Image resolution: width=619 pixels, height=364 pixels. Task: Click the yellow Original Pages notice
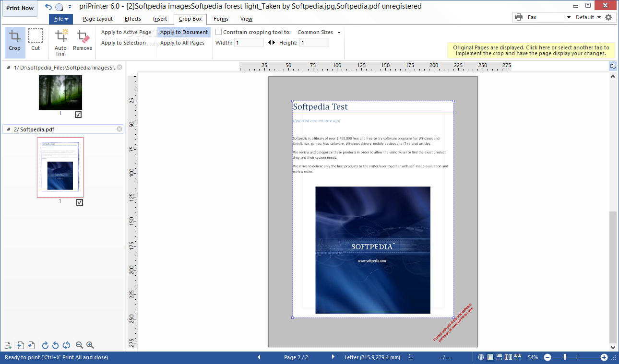531,50
